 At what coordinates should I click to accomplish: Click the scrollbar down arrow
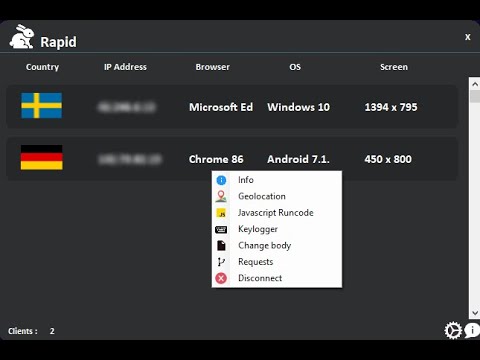475,313
